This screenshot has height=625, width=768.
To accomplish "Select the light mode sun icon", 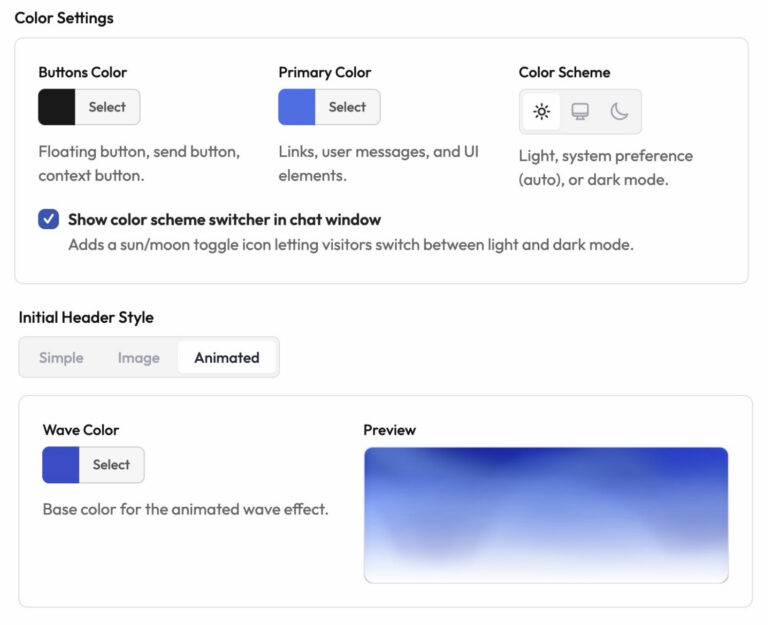I will 541,111.
